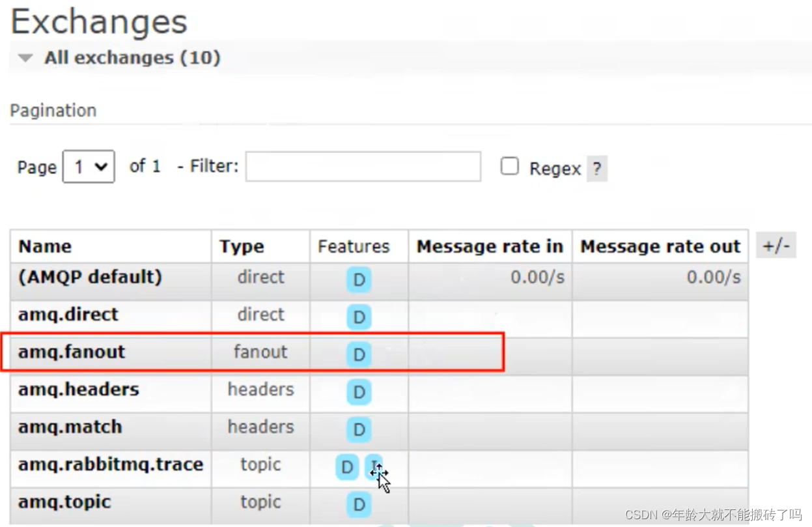The image size is (812, 527).
Task: Click the D feature badge for amq.match
Action: (358, 429)
